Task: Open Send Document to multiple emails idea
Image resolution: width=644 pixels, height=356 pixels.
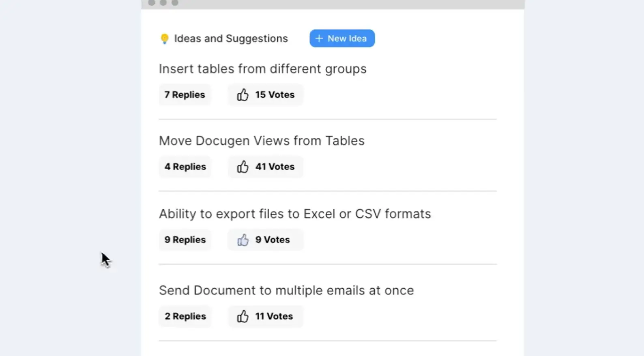Action: click(286, 290)
